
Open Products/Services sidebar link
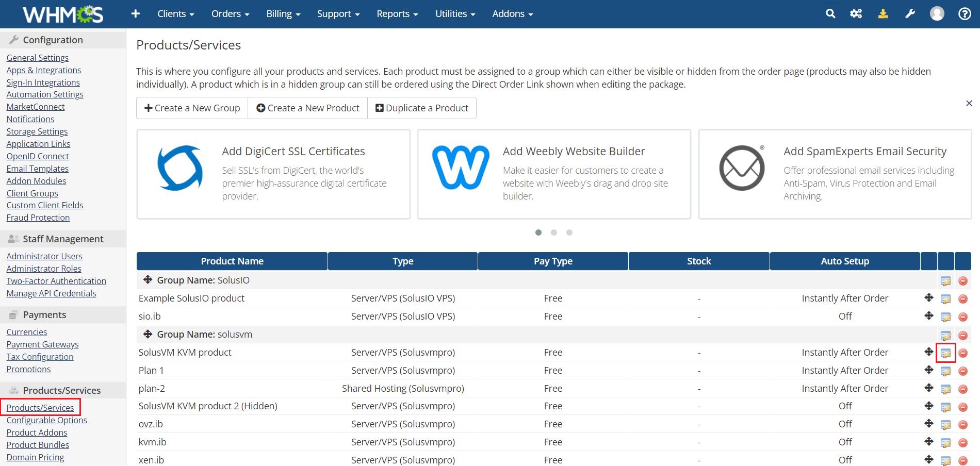(40, 408)
